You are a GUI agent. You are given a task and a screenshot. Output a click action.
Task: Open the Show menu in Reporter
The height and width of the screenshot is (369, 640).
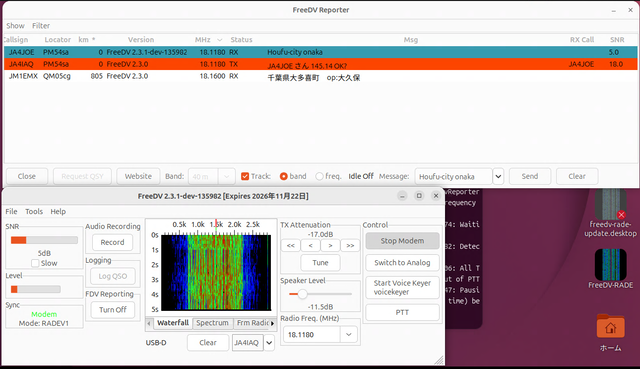(16, 26)
